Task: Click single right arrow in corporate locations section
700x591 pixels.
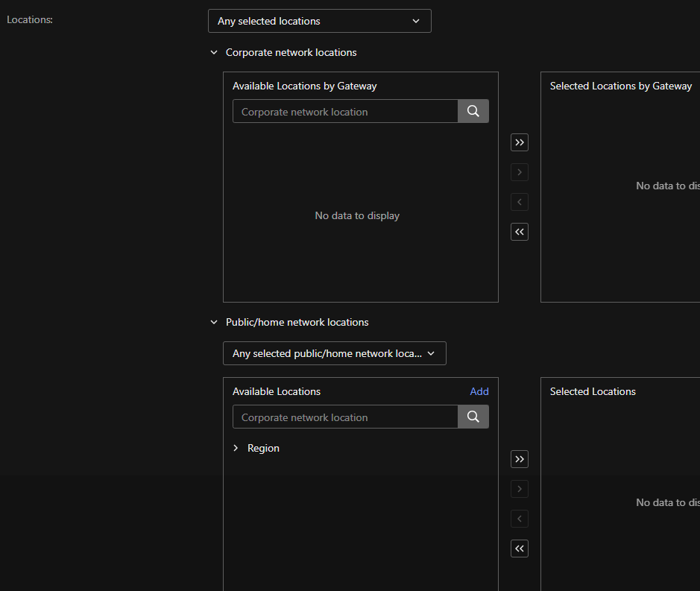Action: click(x=520, y=172)
